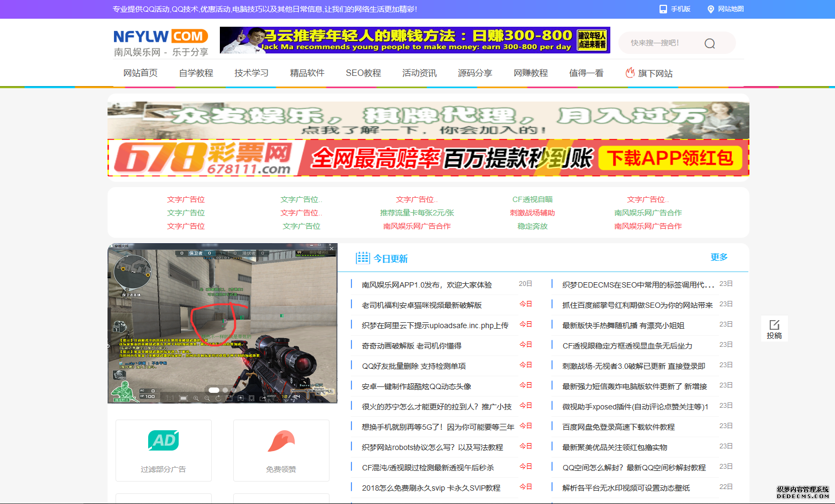
Task: Click the 投稿 edit icon
Action: 774,325
